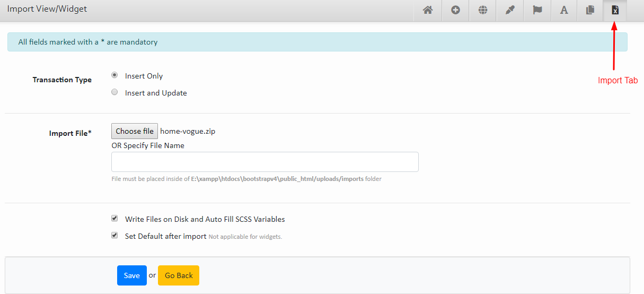Image resolution: width=644 pixels, height=294 pixels.
Task: Click the plus circle add icon
Action: (x=455, y=10)
